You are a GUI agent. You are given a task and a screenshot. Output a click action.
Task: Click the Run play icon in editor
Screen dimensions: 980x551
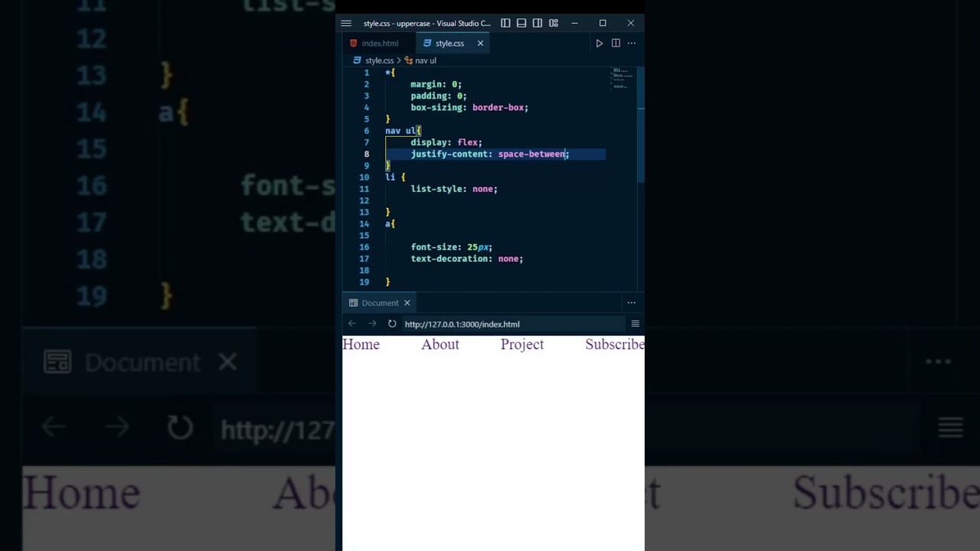click(x=599, y=44)
